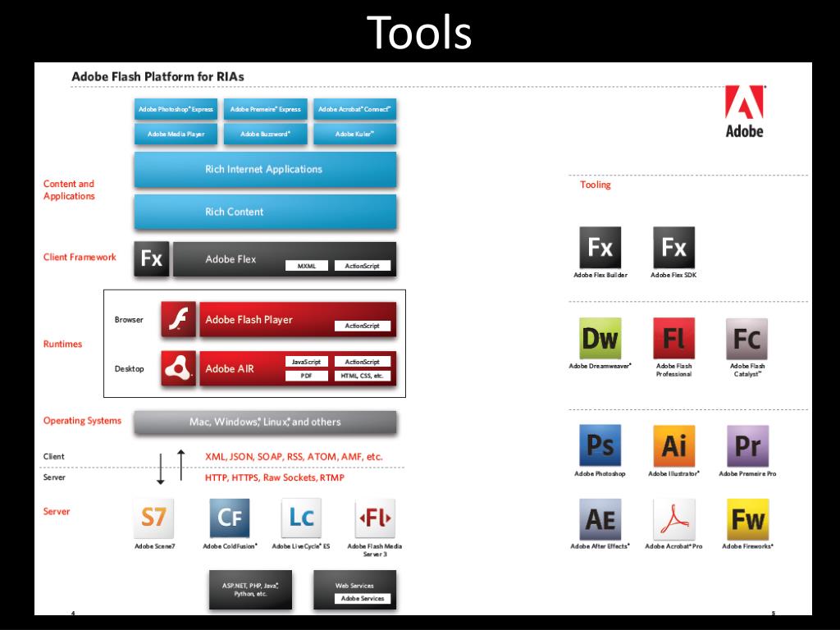Viewport: 840px width, 630px height.
Task: Open the Adobe Flash Media Server icon
Action: point(375,518)
